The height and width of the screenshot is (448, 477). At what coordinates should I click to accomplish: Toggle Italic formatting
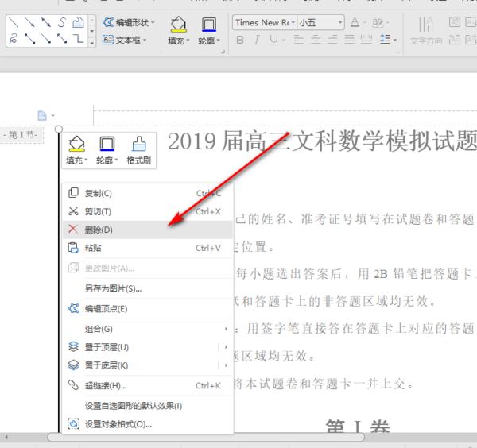pos(257,40)
